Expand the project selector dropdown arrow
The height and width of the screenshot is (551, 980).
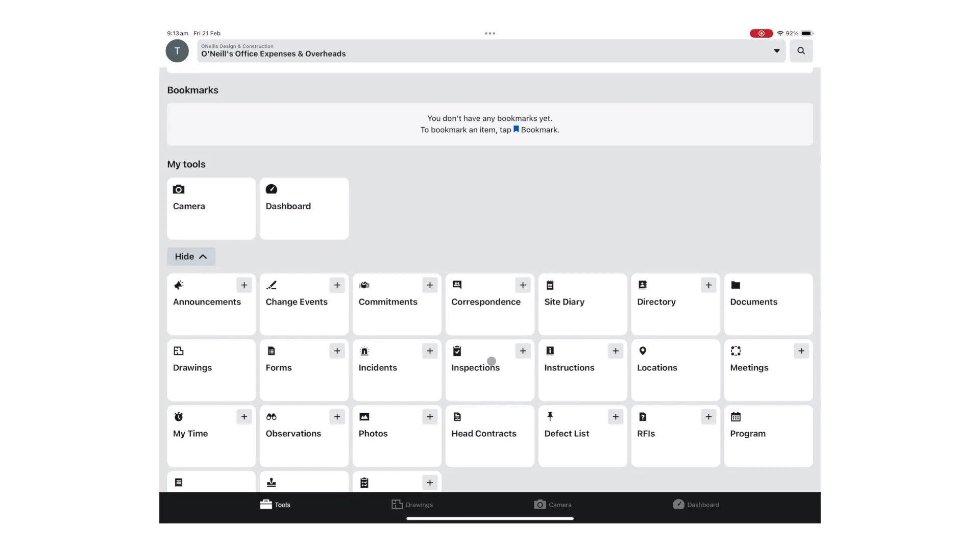point(776,51)
